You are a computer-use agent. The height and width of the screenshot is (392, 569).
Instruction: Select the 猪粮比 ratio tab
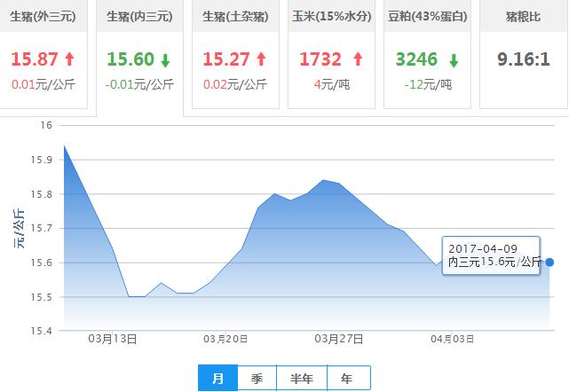[x=523, y=54]
